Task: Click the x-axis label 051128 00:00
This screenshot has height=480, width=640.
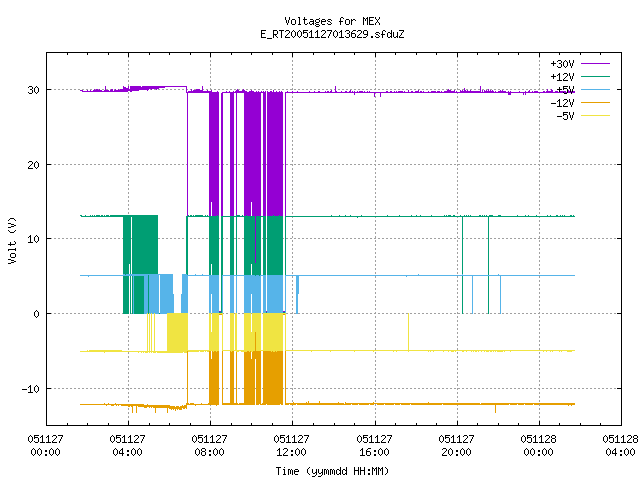Action: coord(538,445)
